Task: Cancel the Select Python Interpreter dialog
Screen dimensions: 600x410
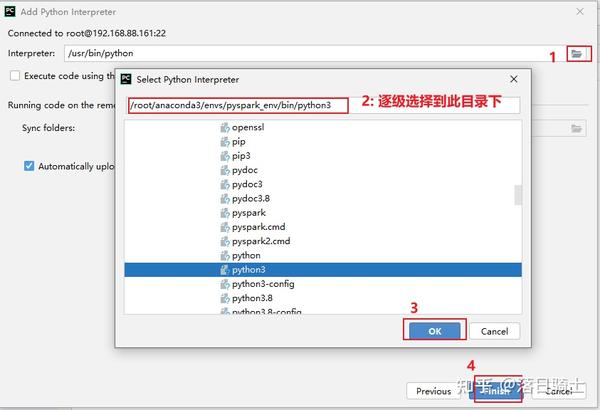Action: (495, 331)
